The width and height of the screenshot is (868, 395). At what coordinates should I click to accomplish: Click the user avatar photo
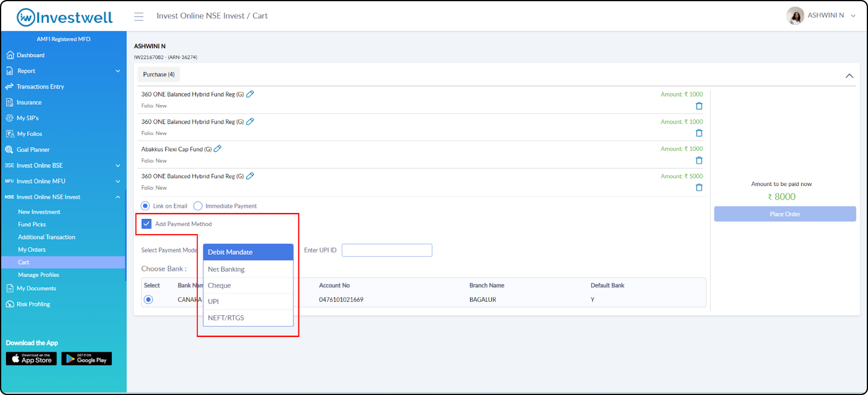pos(795,16)
